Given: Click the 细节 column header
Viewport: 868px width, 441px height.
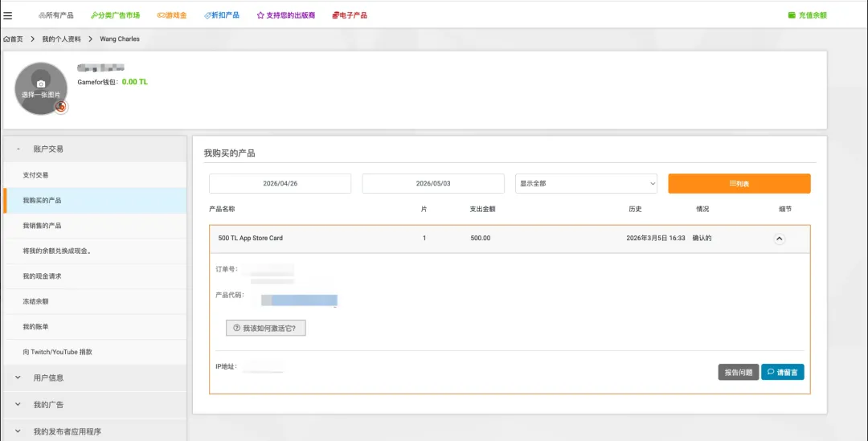Looking at the screenshot, I should click(x=785, y=209).
